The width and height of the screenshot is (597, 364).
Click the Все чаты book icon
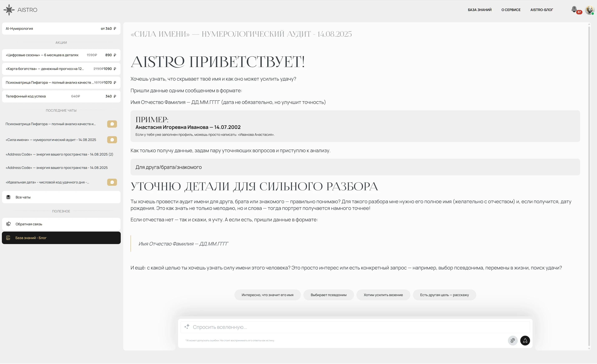pyautogui.click(x=8, y=197)
